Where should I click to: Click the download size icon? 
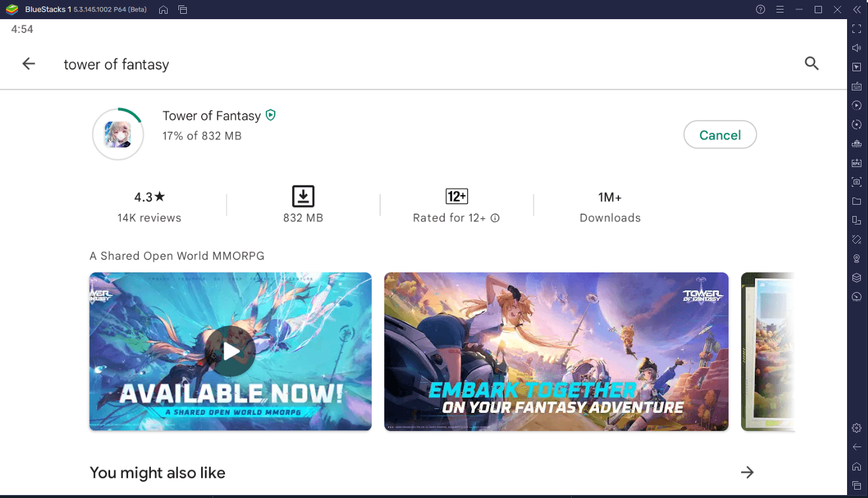pyautogui.click(x=304, y=196)
